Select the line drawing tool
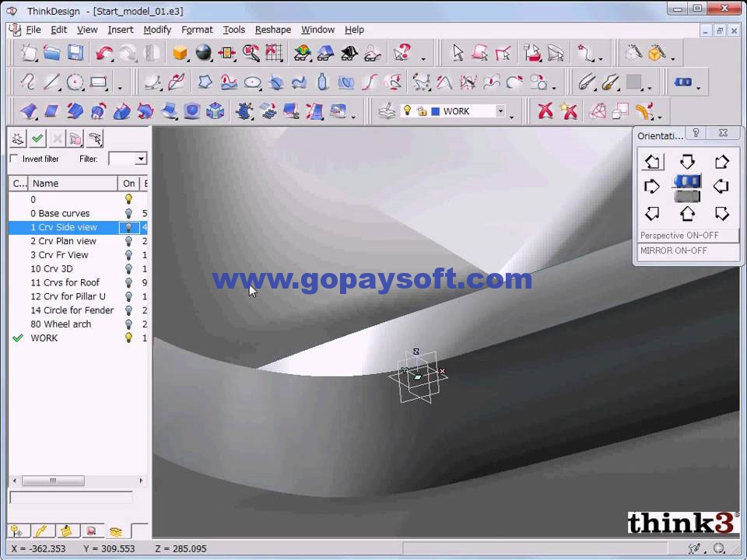 pyautogui.click(x=51, y=82)
